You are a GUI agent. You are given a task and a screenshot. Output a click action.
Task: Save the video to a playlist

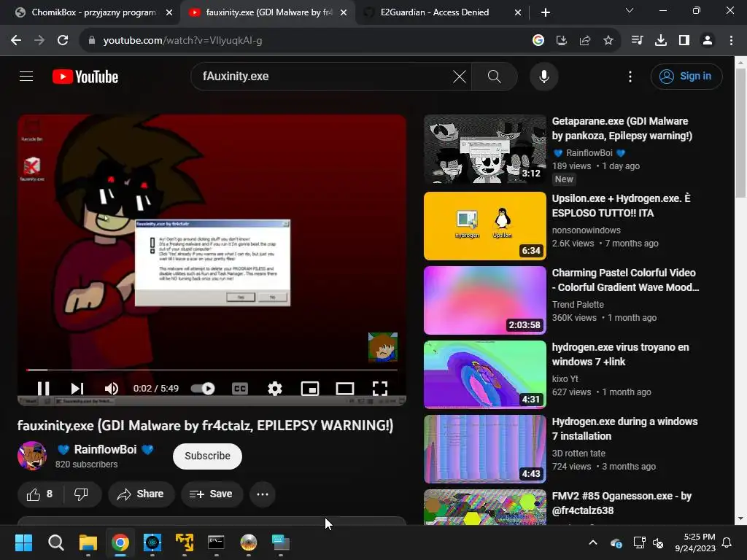pyautogui.click(x=211, y=494)
